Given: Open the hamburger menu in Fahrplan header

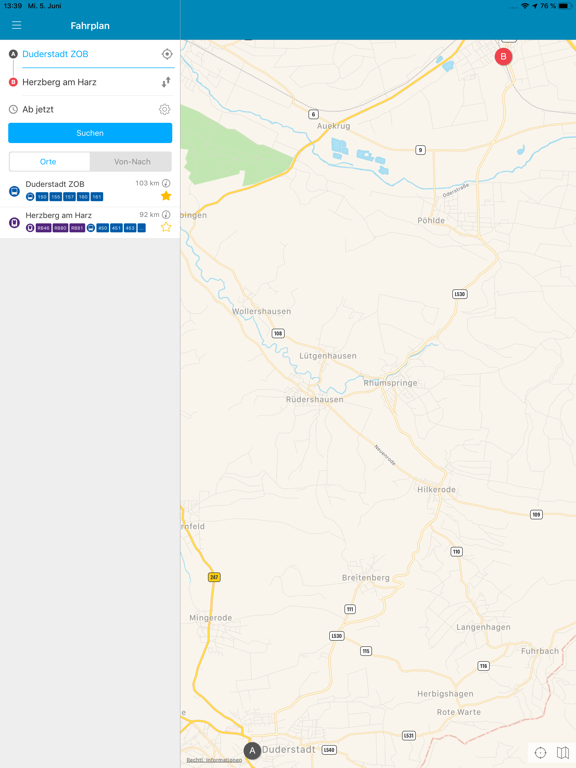Looking at the screenshot, I should [x=17, y=25].
